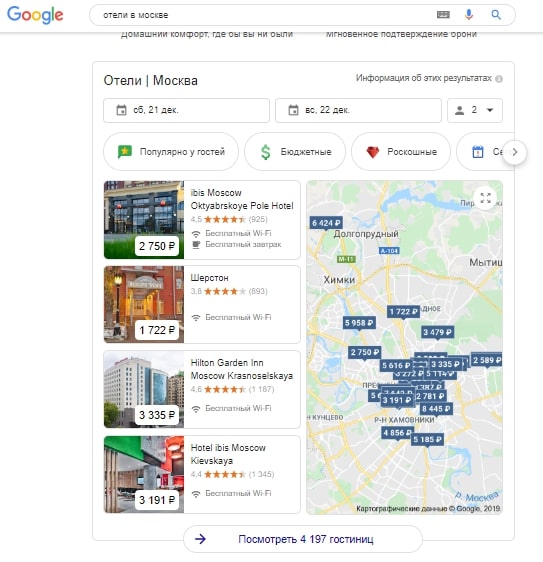Show more filter chips with the arrow

[x=515, y=152]
